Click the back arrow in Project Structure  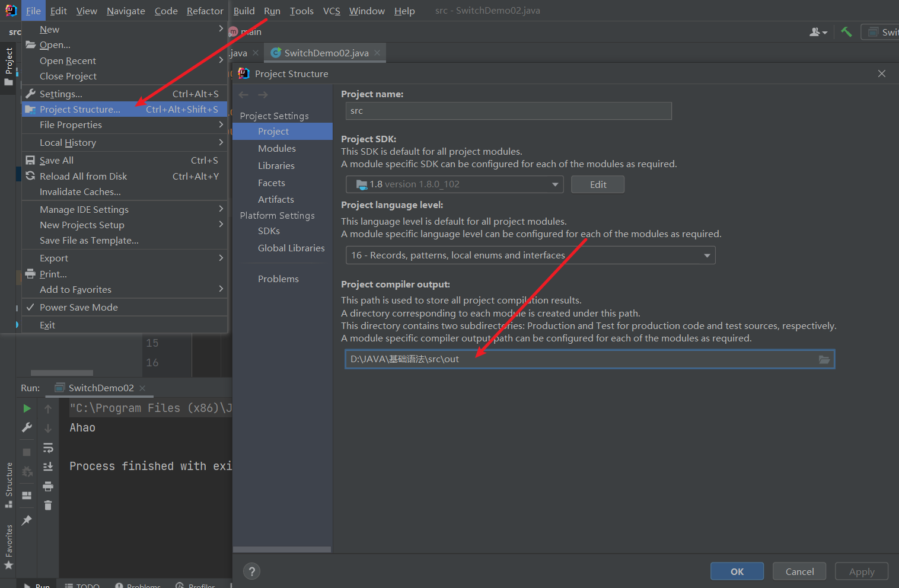point(244,95)
